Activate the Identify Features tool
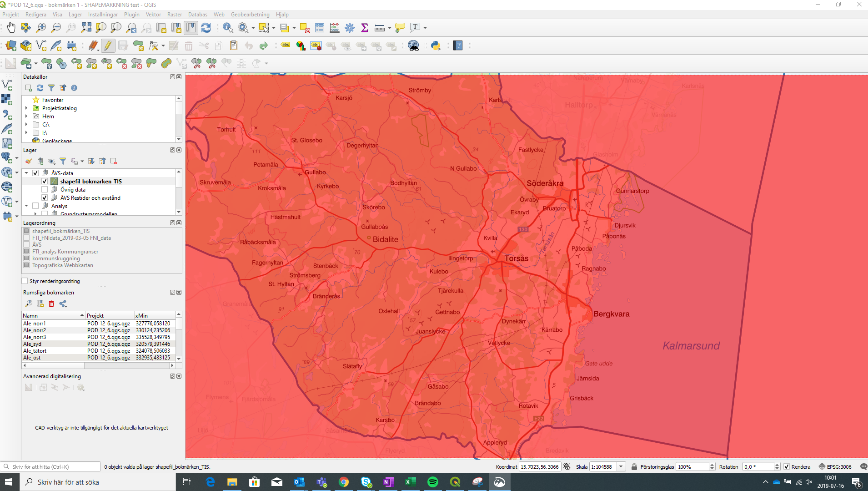Viewport: 868px width, 491px height. tap(228, 28)
